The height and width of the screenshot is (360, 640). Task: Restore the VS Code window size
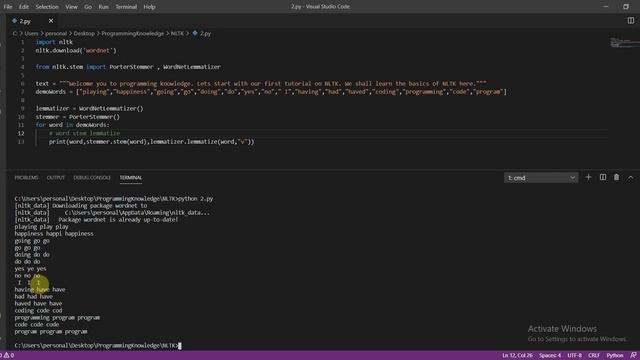[626, 7]
